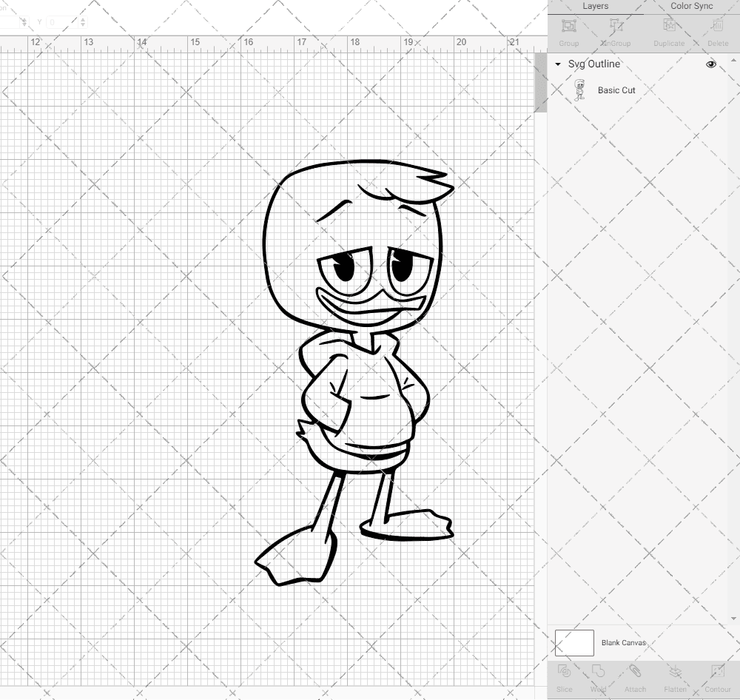Click the Weld tool icon
The image size is (740, 700).
tap(598, 672)
